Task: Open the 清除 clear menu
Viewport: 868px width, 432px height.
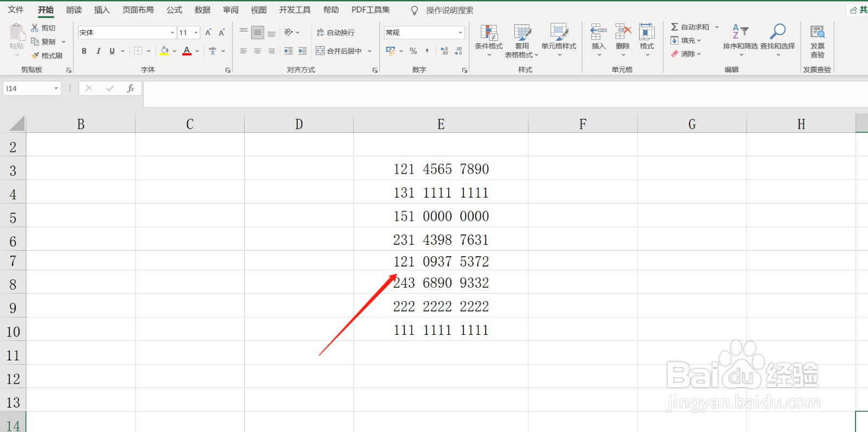Action: tap(686, 54)
